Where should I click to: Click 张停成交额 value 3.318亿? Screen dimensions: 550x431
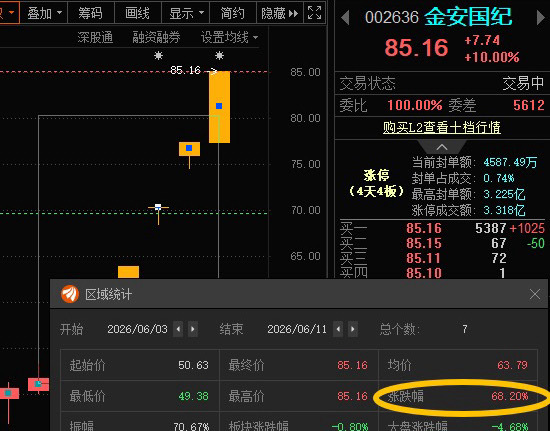point(504,210)
